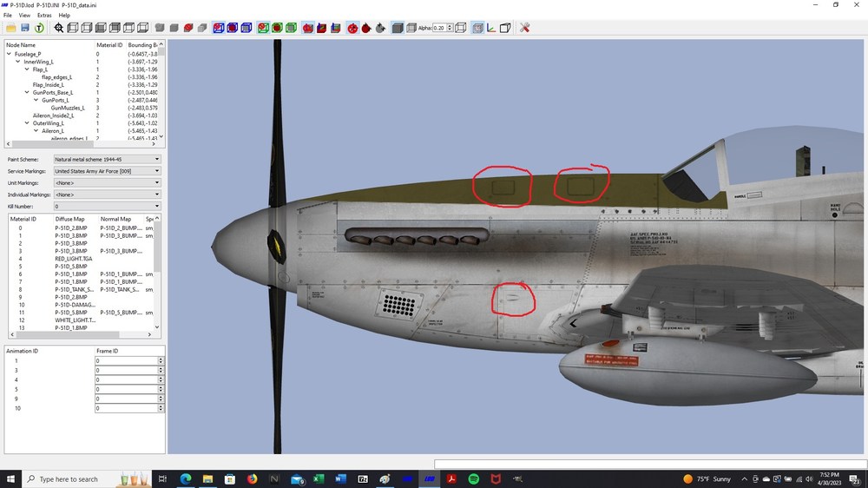
Task: Click the axes display icon
Action: [491, 28]
